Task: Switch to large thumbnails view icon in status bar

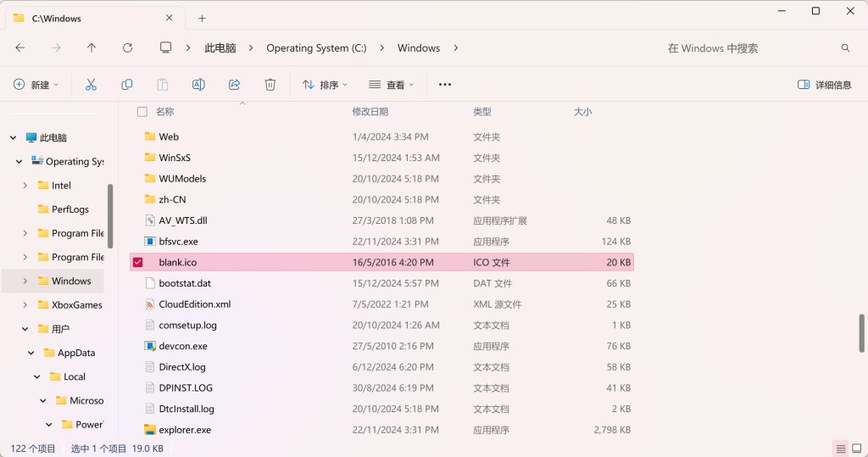Action: tap(856, 449)
